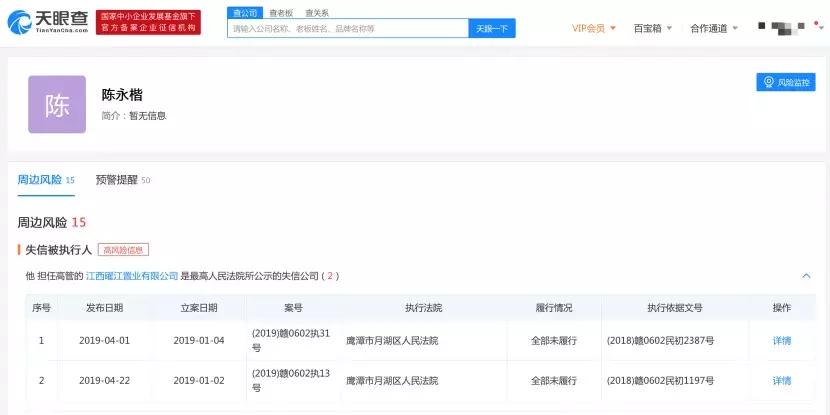The width and height of the screenshot is (830, 415).
Task: Click 简介：暂无信息 text
Action: click(134, 116)
